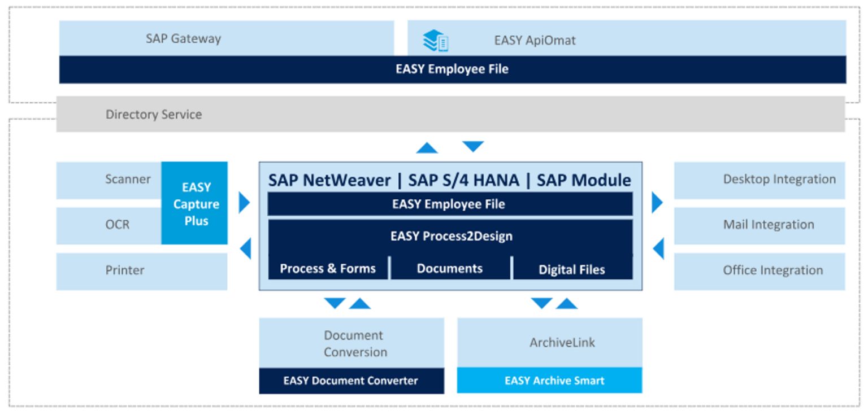Select the SAP Gateway box
Viewport: 868px width, 415px height.
tap(226, 38)
